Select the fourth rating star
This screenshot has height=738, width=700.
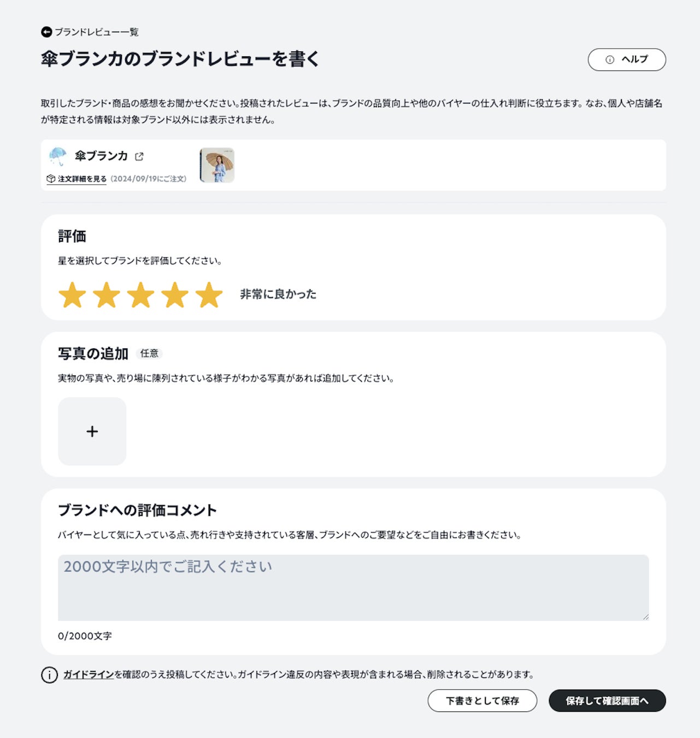(175, 295)
